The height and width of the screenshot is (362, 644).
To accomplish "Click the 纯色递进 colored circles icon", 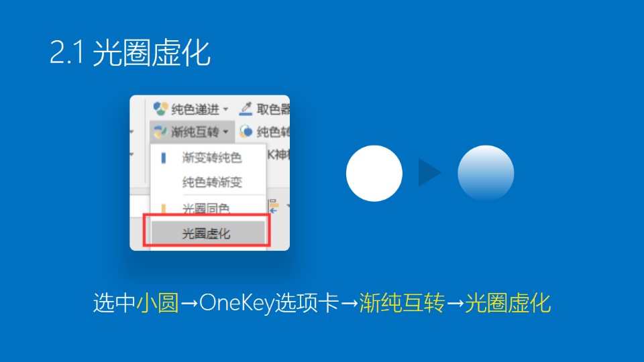I will point(160,109).
